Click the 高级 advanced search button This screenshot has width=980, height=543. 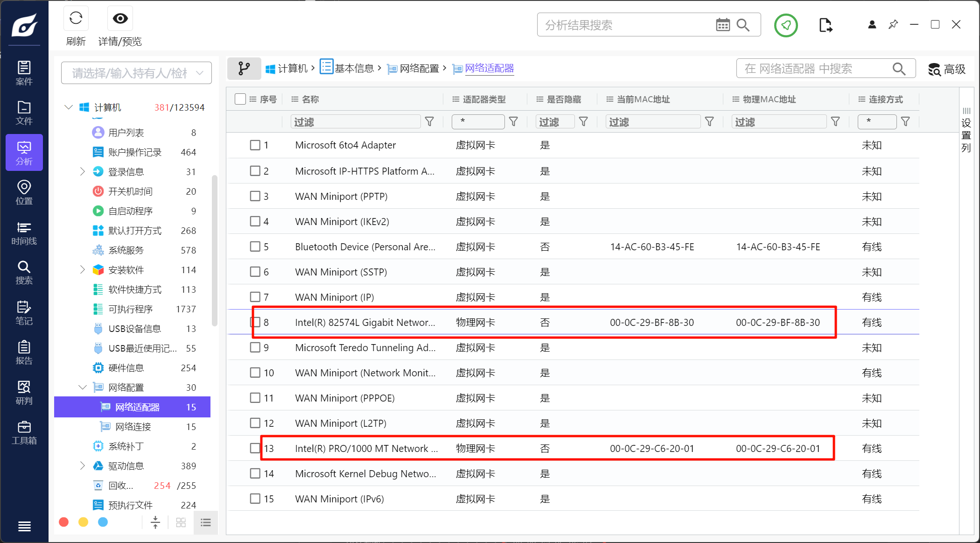(946, 69)
